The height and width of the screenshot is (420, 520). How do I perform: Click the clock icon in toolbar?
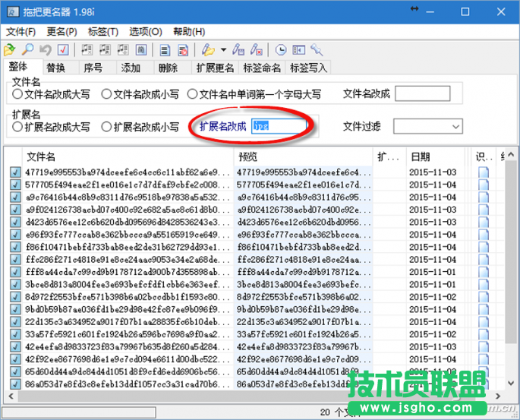281,50
